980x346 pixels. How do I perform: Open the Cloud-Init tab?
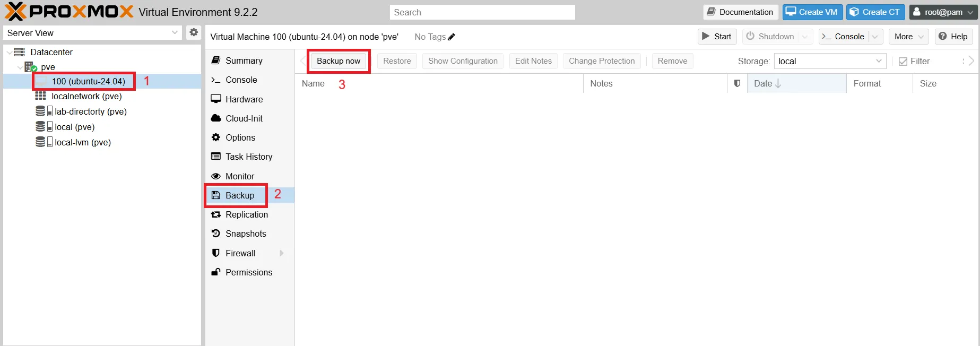click(250, 118)
